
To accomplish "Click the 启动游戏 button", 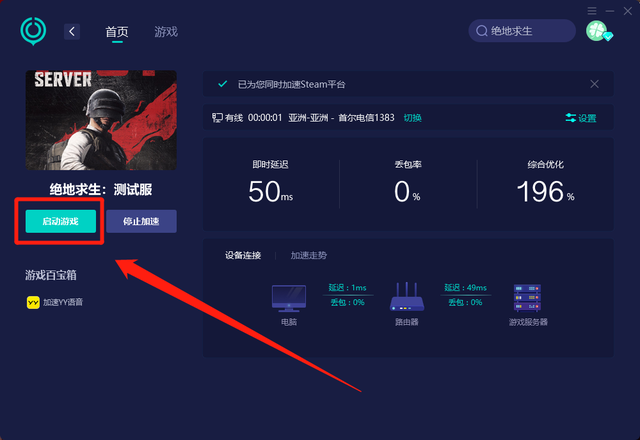I will [x=61, y=221].
